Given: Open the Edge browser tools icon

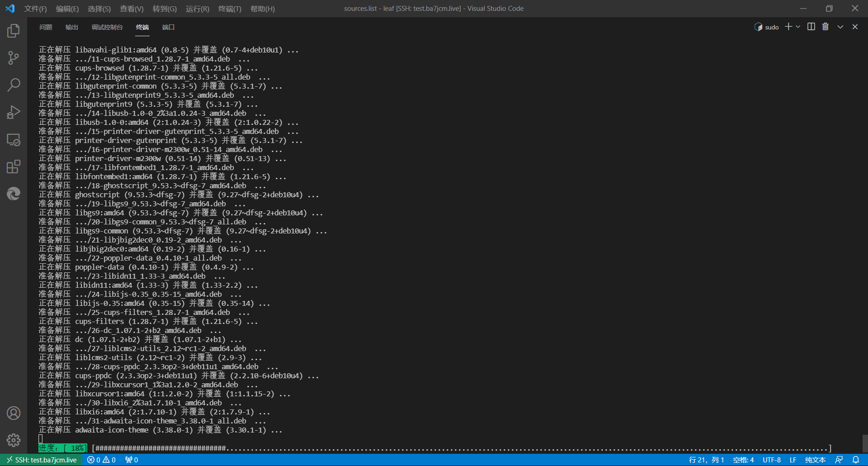Looking at the screenshot, I should [14, 194].
